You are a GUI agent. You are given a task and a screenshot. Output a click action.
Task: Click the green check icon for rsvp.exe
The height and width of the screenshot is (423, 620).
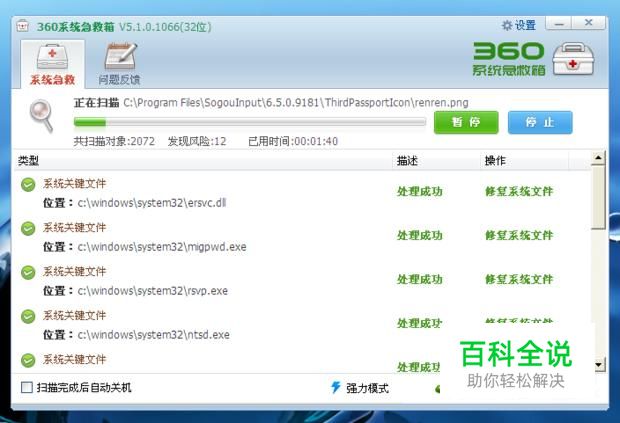click(28, 272)
